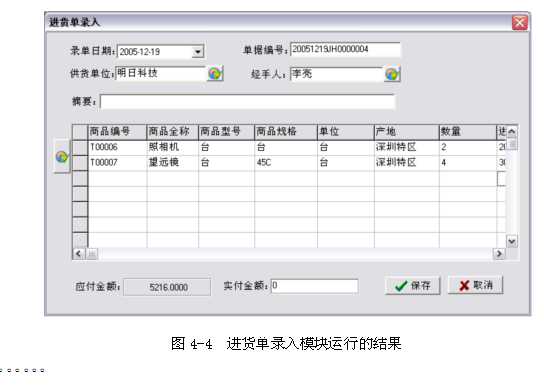Click product picker icon left of grid

[62, 156]
